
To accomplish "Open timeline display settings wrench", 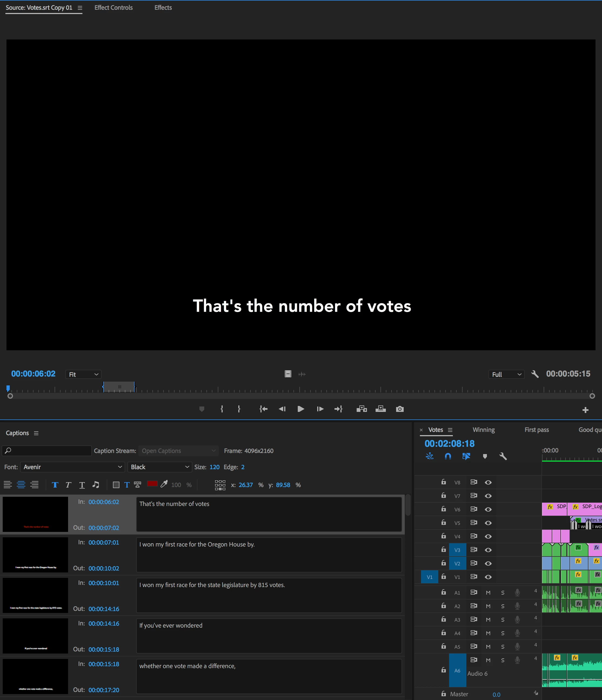I will (503, 456).
